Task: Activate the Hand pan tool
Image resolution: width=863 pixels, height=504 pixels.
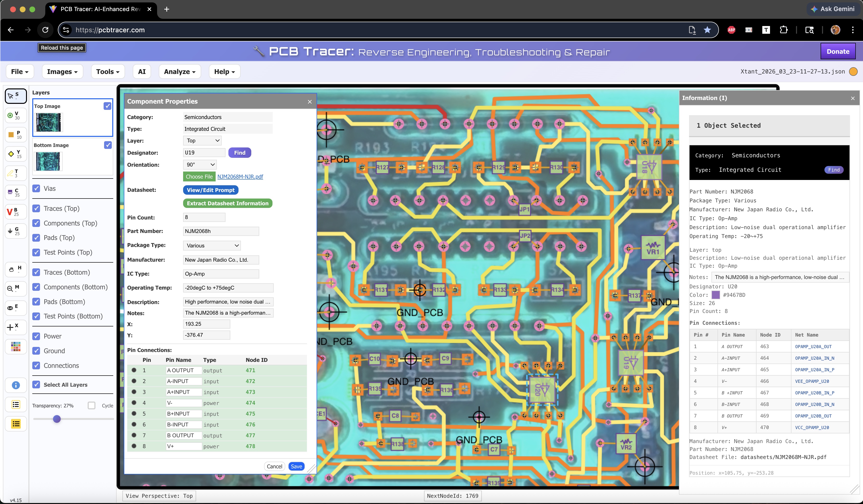Action: tap(15, 269)
